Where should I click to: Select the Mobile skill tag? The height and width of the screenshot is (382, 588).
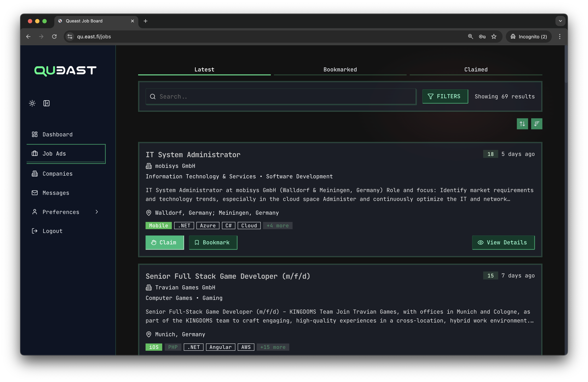(158, 225)
